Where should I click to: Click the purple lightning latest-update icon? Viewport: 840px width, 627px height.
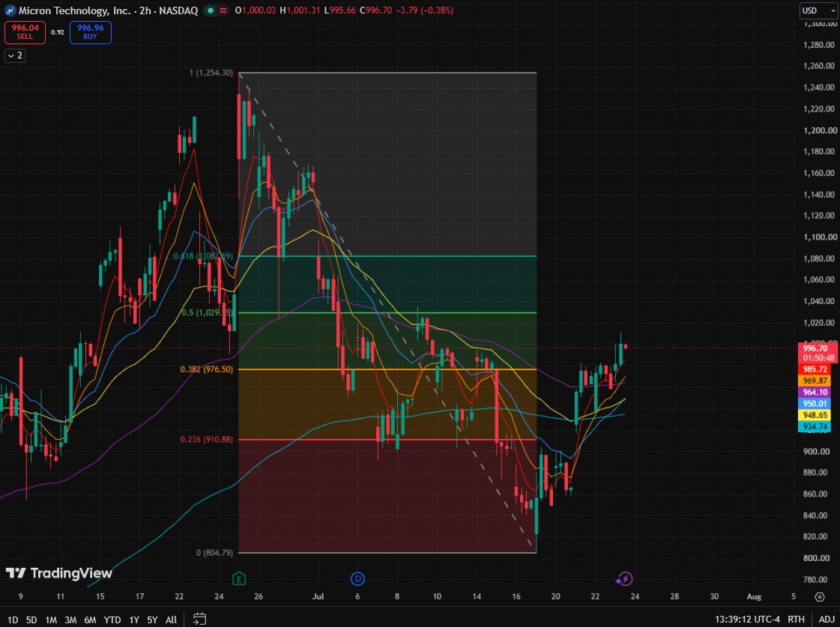click(624, 578)
